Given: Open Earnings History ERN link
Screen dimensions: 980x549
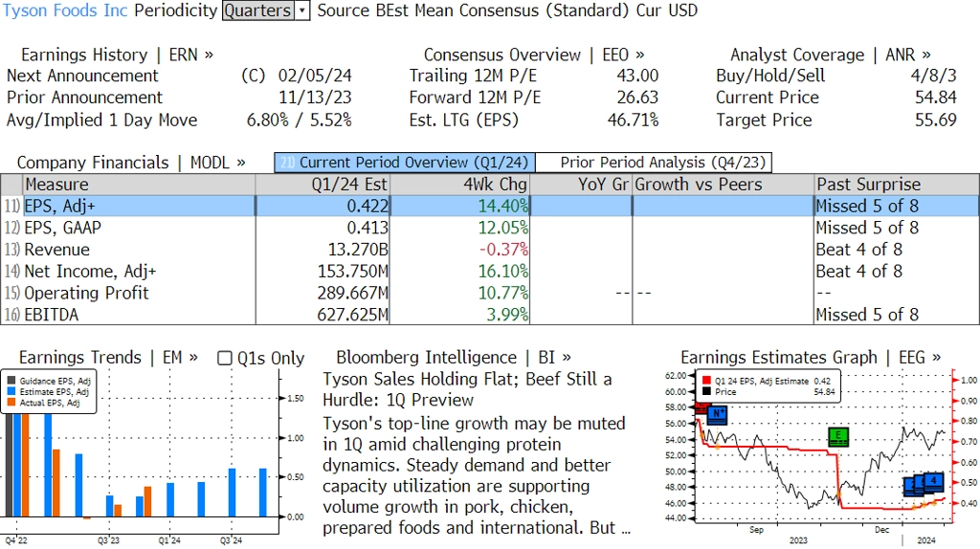Looking at the screenshot, I should (117, 55).
